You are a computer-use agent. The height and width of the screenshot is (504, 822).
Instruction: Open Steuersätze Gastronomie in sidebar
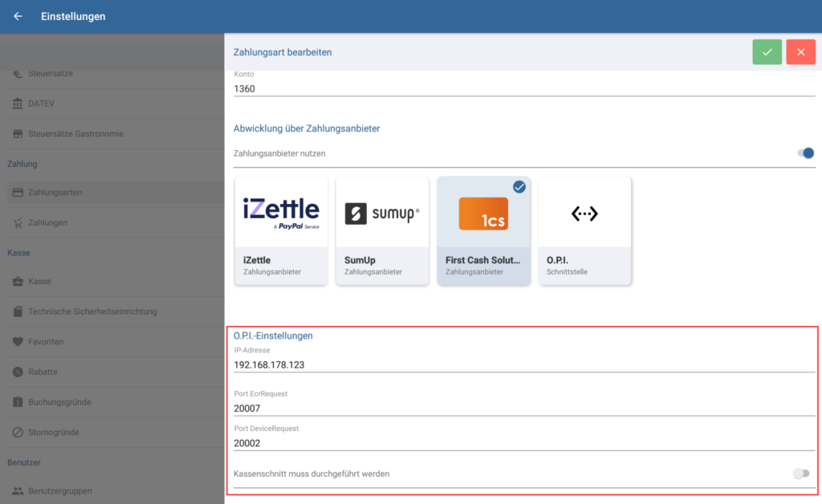(x=75, y=133)
